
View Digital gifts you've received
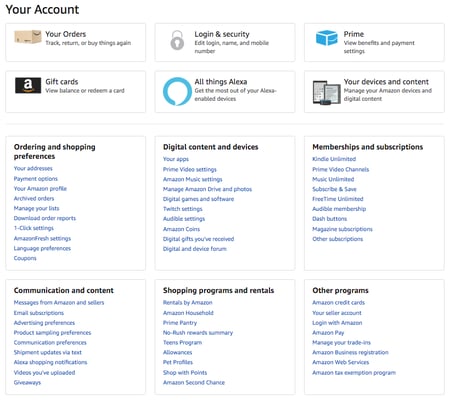click(x=198, y=239)
